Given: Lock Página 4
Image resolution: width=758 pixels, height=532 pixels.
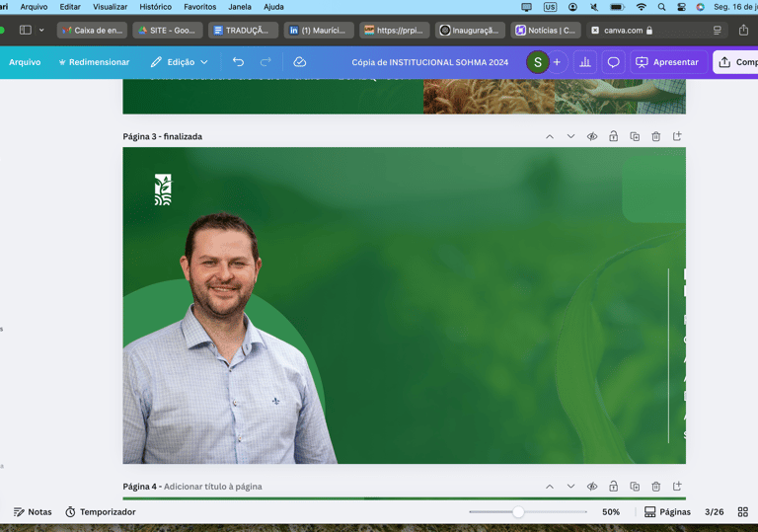Looking at the screenshot, I should coord(614,486).
